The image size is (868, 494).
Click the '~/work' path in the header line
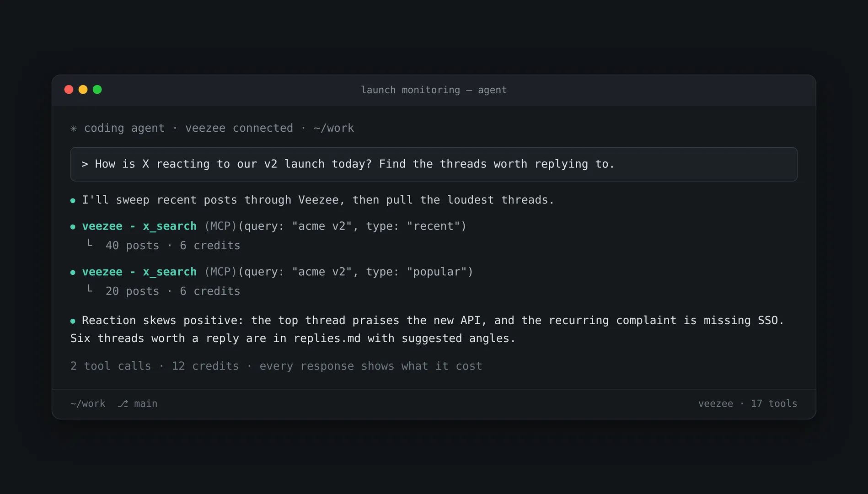pos(333,128)
